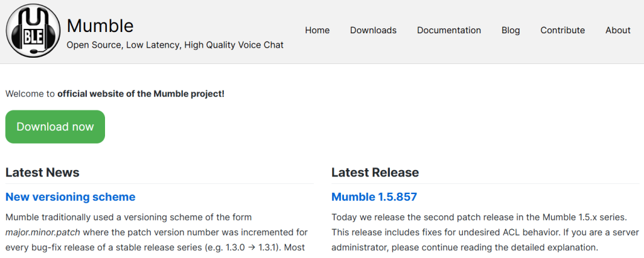The height and width of the screenshot is (258, 644).
Task: Click the Latest News heading
Action: [42, 172]
